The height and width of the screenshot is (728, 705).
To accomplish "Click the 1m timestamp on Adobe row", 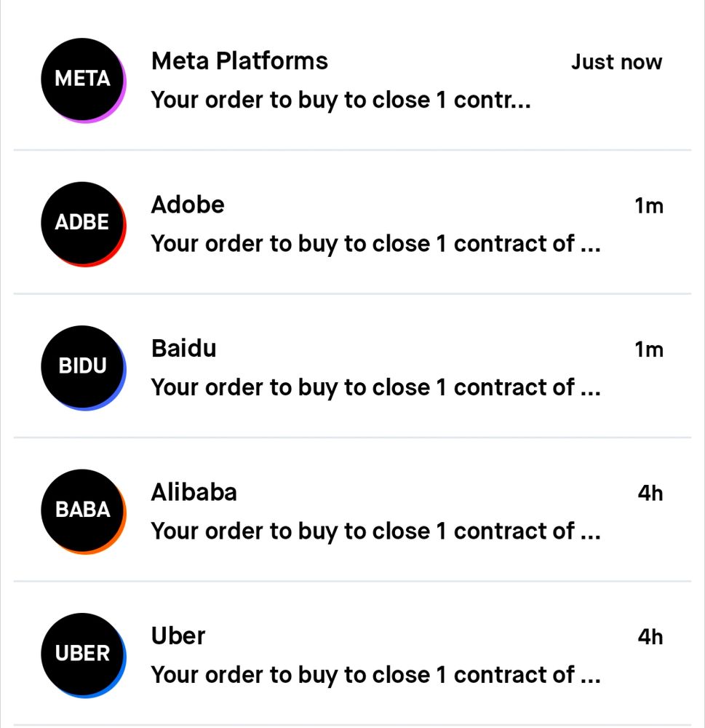I will [x=649, y=206].
